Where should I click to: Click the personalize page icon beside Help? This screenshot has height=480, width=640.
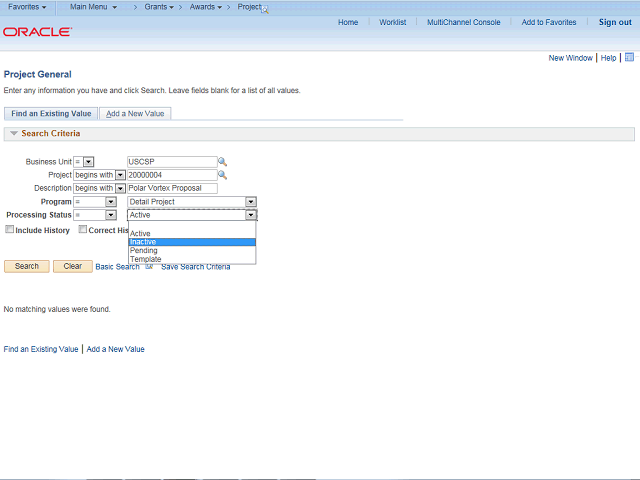(x=629, y=57)
